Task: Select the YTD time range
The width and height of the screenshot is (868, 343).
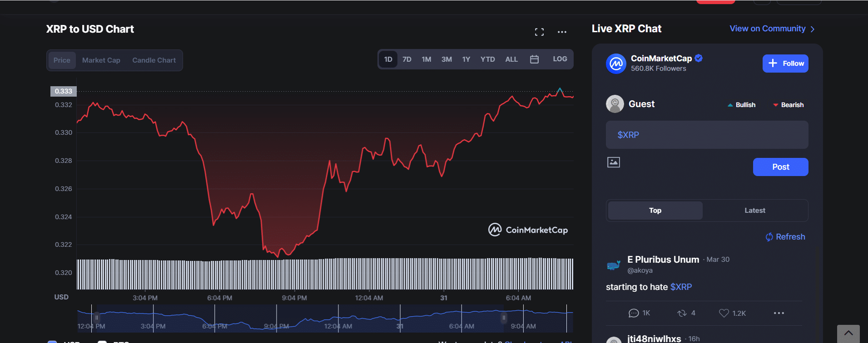Action: (488, 59)
